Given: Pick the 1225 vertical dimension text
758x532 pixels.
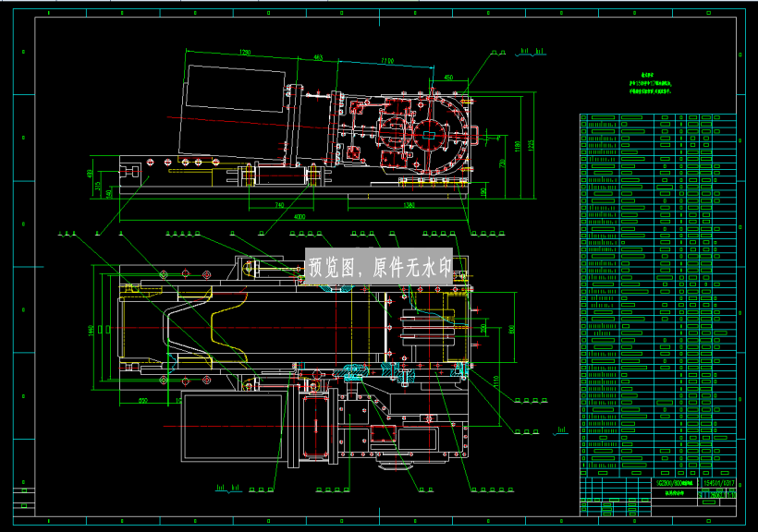Looking at the screenshot, I should (532, 146).
